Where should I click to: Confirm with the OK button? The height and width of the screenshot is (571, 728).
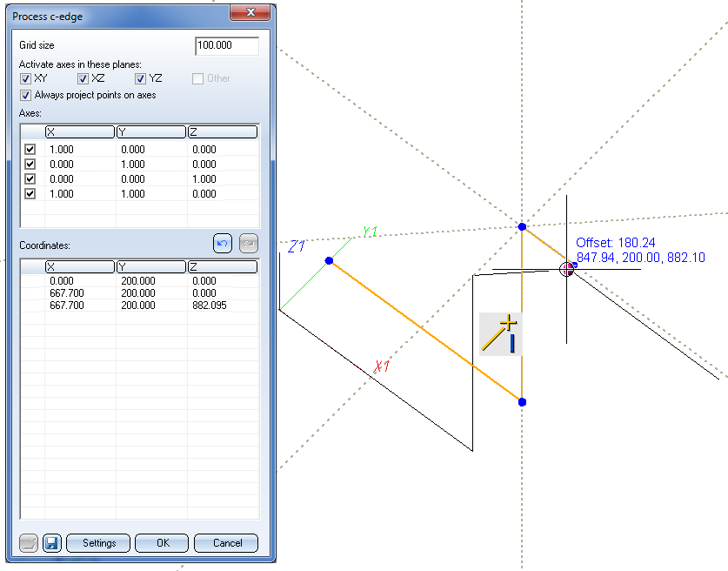click(x=162, y=543)
